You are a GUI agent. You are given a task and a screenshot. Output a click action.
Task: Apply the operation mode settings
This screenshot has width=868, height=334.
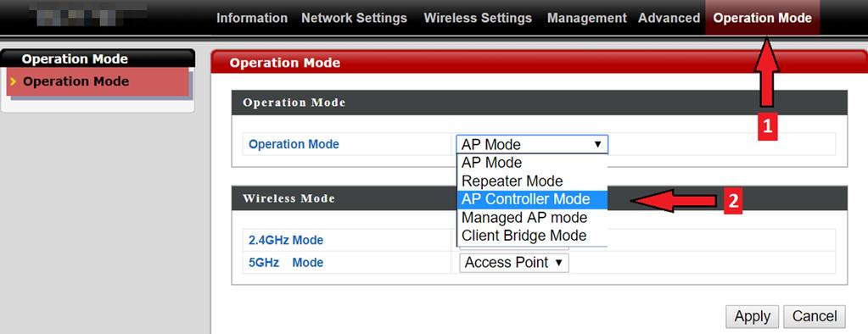pos(752,317)
